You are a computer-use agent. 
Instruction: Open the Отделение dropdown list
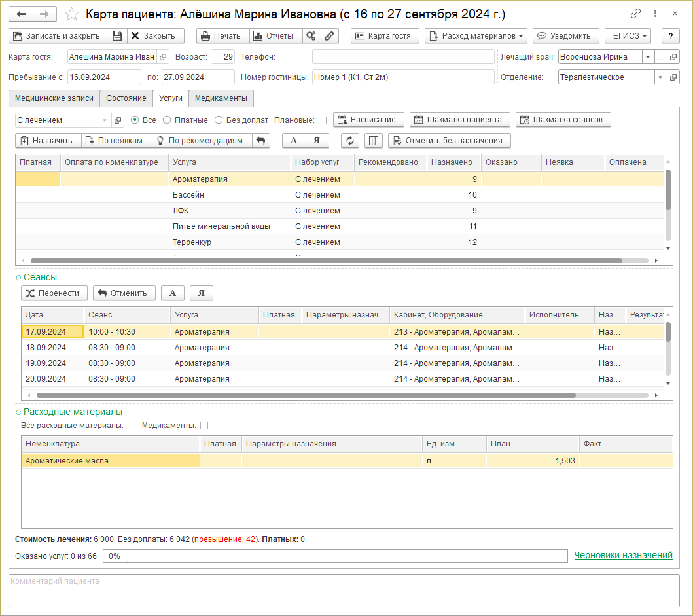point(660,77)
